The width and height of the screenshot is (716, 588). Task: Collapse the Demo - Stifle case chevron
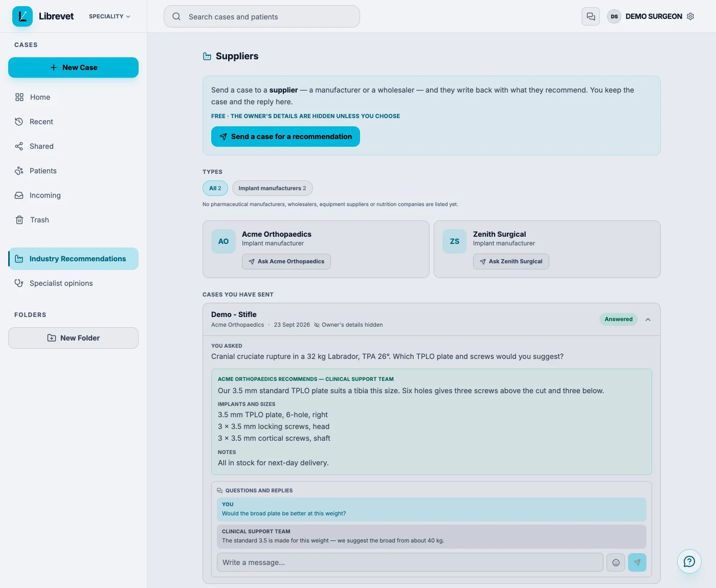coord(648,320)
